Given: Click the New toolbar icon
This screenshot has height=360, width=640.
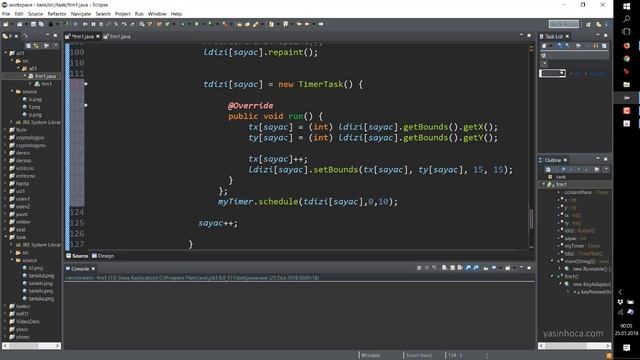Looking at the screenshot, I should click(6, 24).
